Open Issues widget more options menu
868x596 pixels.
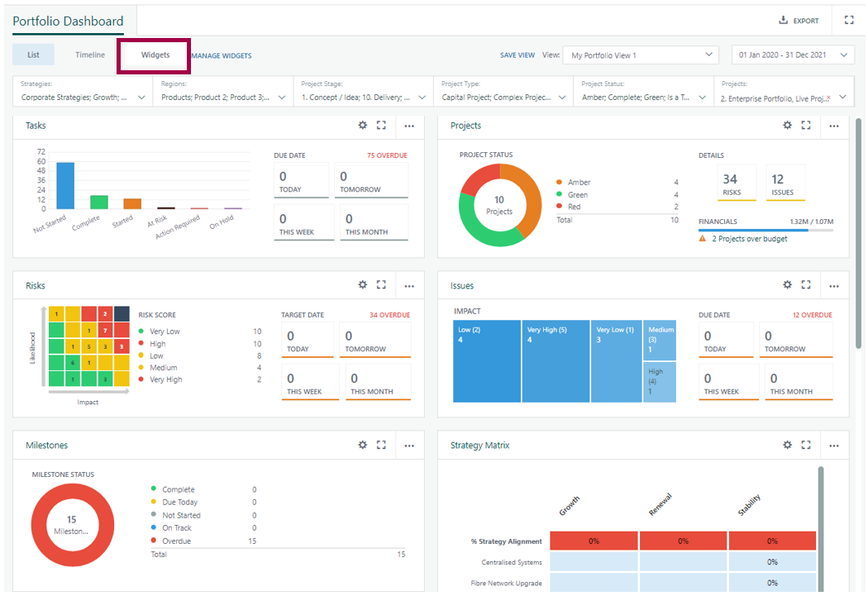833,286
